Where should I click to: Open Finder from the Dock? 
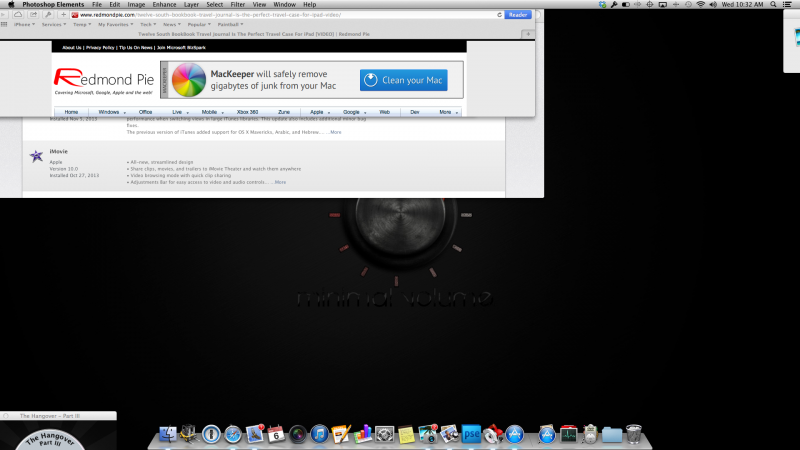168,434
